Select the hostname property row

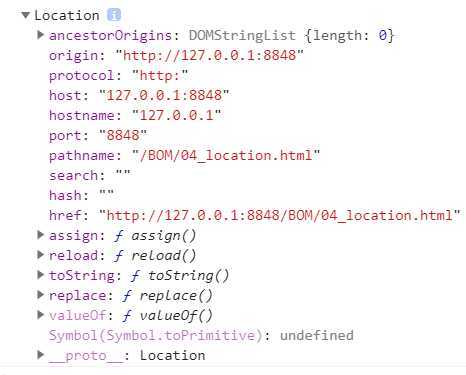135,115
